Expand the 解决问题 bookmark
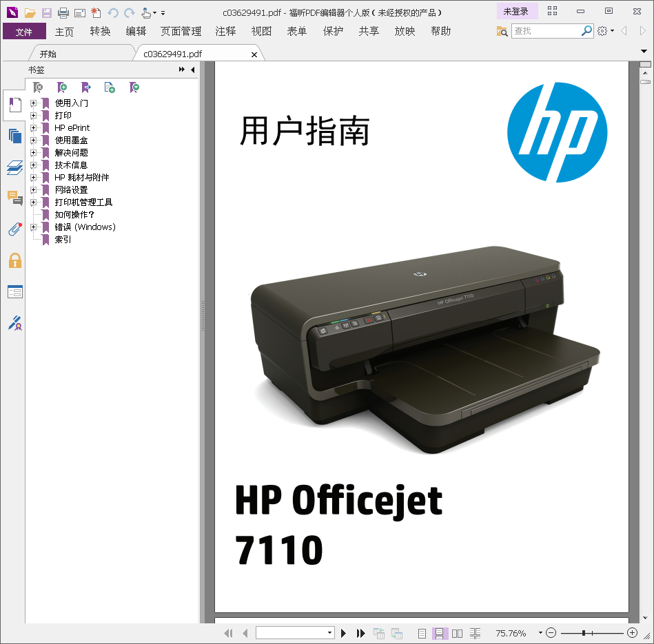Viewport: 654px width, 644px height. coord(33,152)
